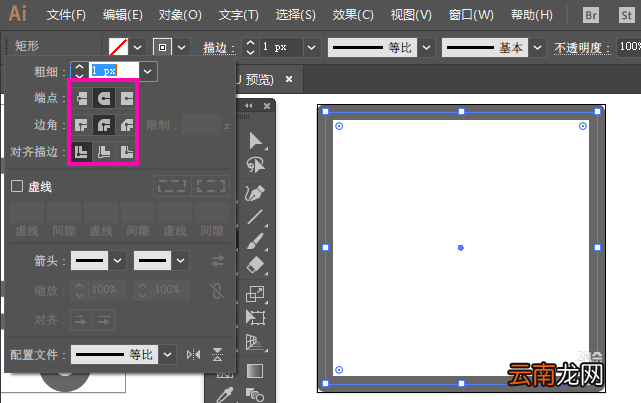Select the Lasso tool
Viewport: 641px width, 403px height.
[x=256, y=165]
